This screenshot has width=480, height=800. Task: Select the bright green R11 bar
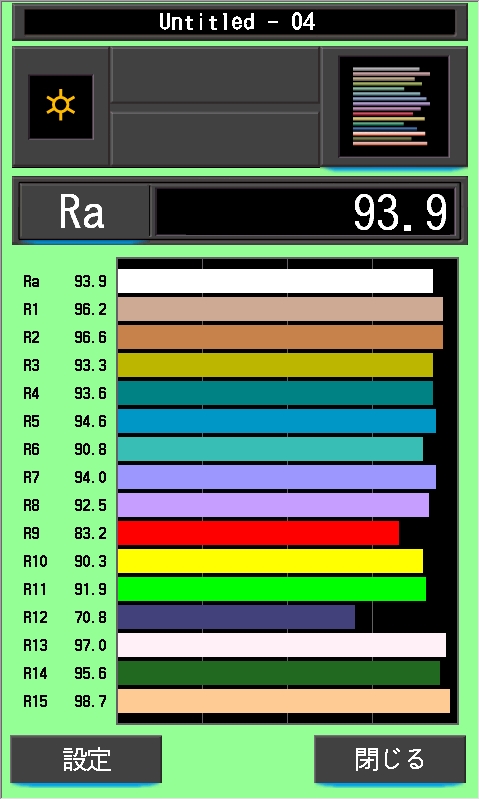271,589
